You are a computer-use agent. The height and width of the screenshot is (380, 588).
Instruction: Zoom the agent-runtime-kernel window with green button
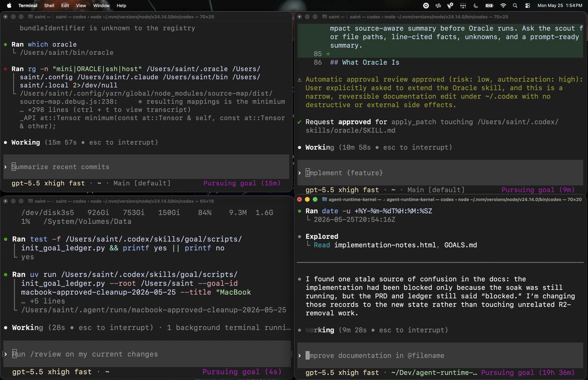(x=315, y=199)
